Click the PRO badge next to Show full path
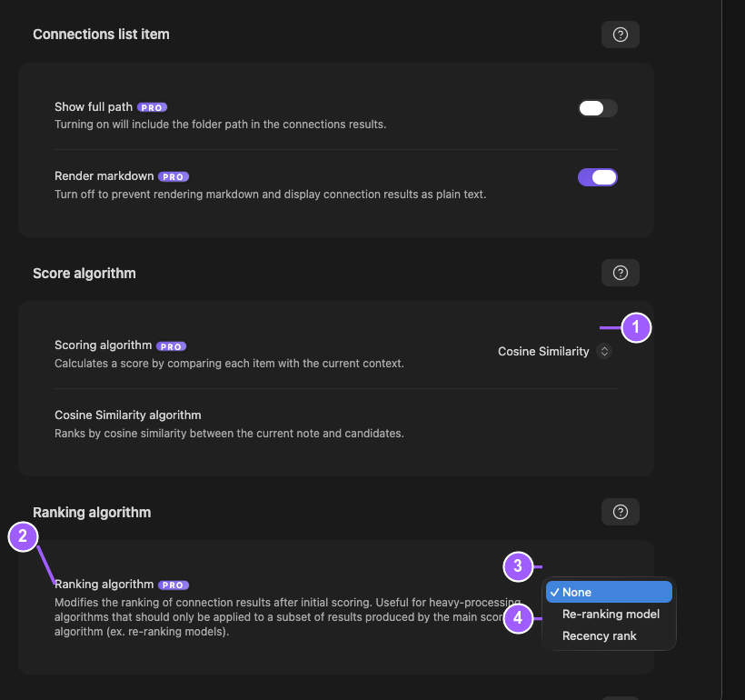Viewport: 745px width, 700px height. click(152, 107)
